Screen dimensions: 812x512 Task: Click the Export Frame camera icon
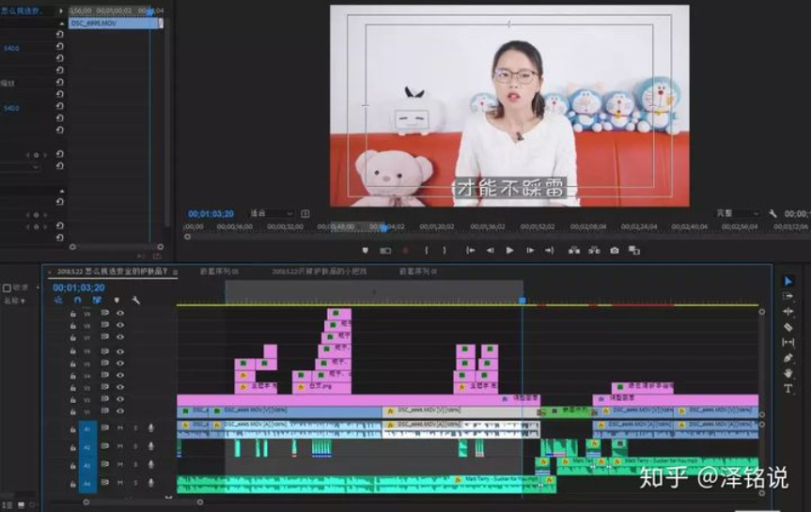[614, 251]
